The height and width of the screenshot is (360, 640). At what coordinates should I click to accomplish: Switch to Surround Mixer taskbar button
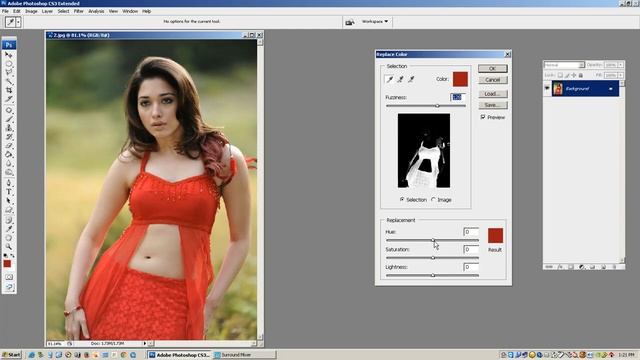tap(244, 355)
